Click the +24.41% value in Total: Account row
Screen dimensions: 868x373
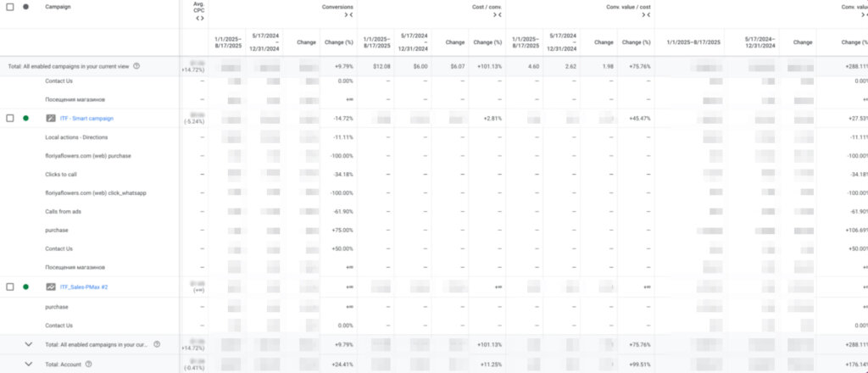[342, 365]
